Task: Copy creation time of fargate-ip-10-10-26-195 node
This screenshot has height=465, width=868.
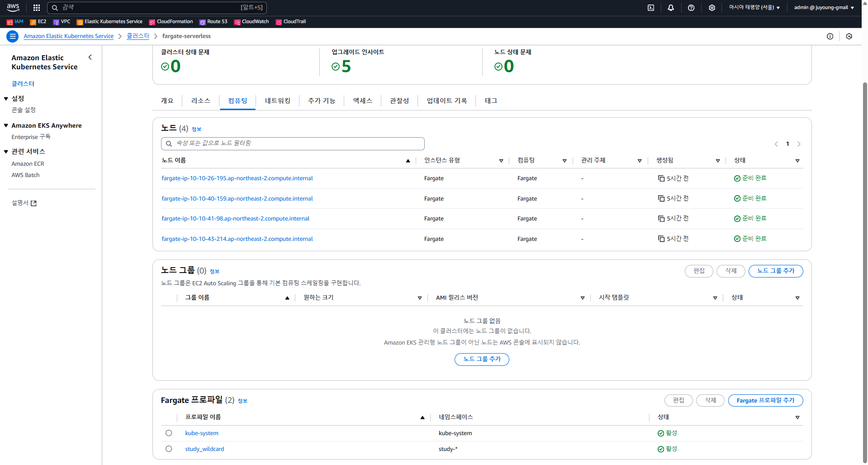Action: tap(661, 178)
